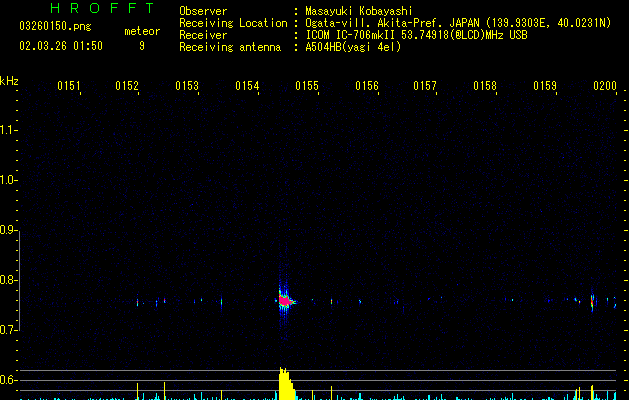Click the HROFFT title text
The height and width of the screenshot is (400, 629).
[x=103, y=8]
